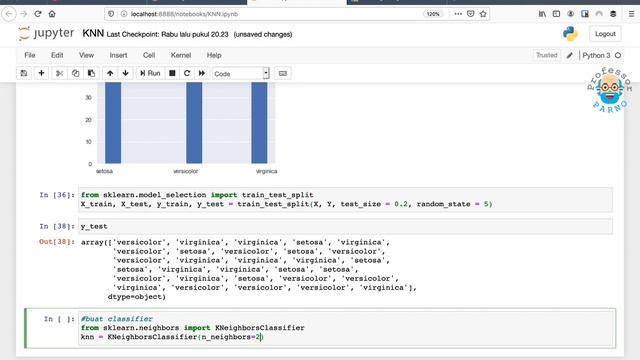Open the page actions three-dot menu

coord(458,14)
